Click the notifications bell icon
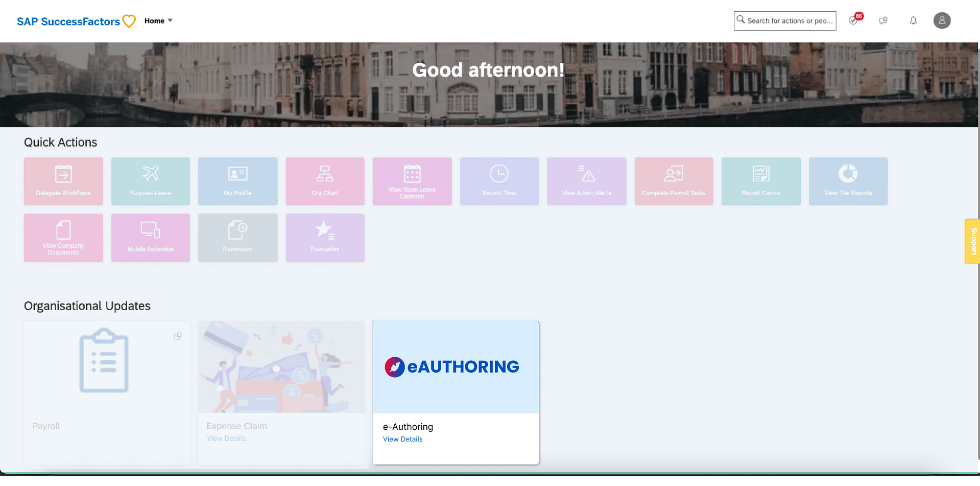The width and height of the screenshot is (980, 486). coord(913,20)
